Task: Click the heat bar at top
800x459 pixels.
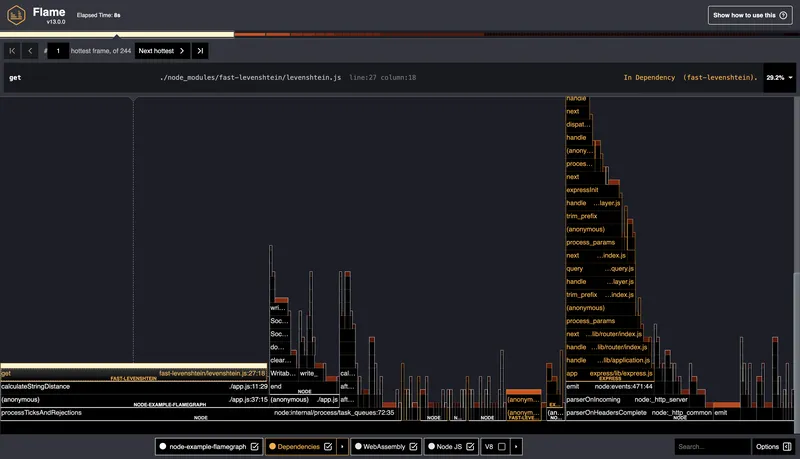Action: pyautogui.click(x=400, y=34)
